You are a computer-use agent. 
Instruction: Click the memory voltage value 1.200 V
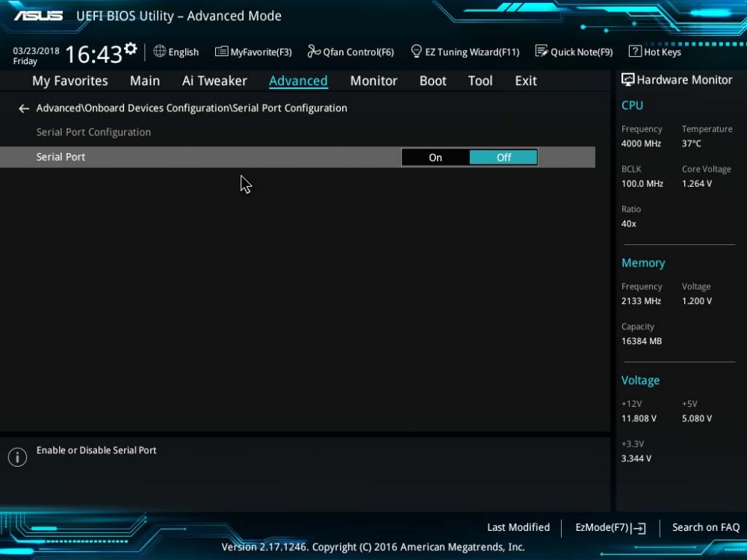(x=696, y=301)
